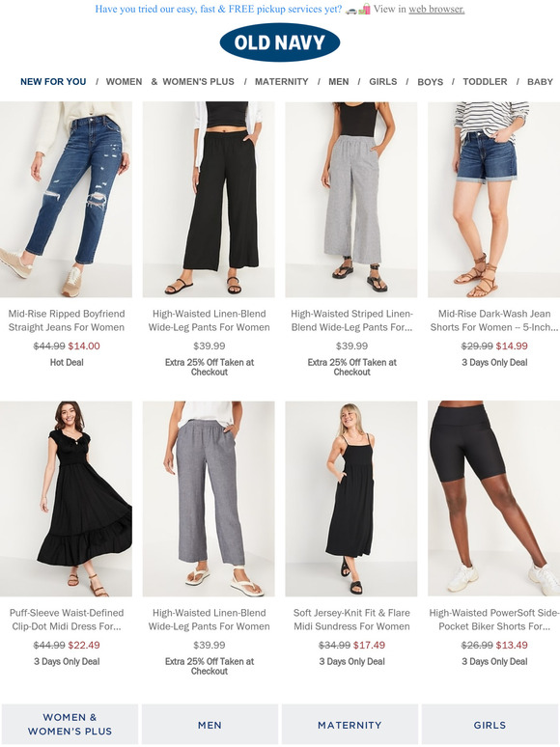The height and width of the screenshot is (747, 560).
Task: Select the gray wide-leg pants photo
Action: click(209, 498)
